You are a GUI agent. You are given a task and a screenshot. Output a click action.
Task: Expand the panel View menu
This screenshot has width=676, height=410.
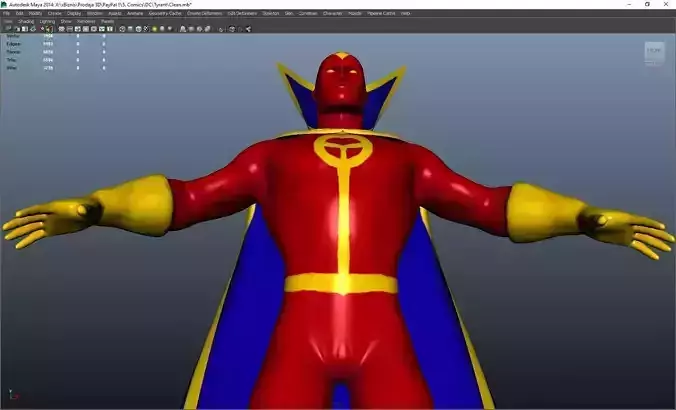pyautogui.click(x=8, y=21)
